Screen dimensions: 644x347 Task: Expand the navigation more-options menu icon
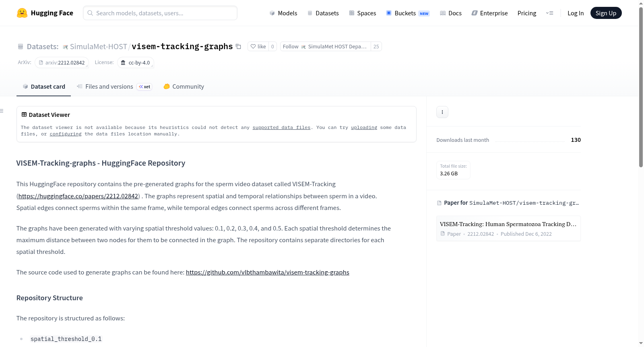(x=549, y=13)
